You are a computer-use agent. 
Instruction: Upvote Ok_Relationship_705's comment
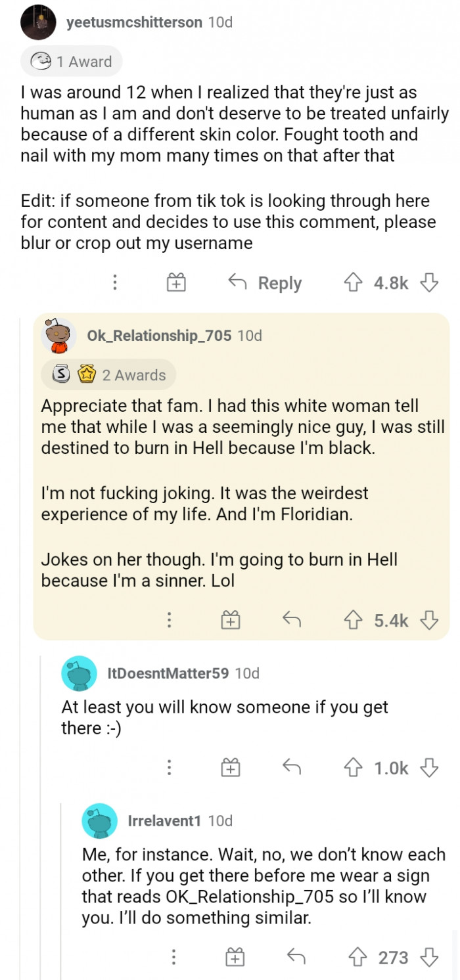click(353, 620)
